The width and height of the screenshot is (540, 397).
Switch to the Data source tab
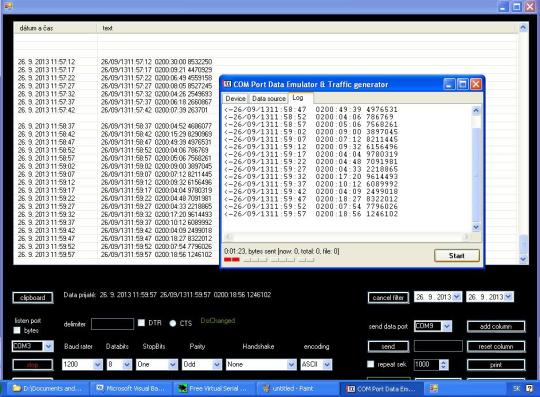pos(269,98)
